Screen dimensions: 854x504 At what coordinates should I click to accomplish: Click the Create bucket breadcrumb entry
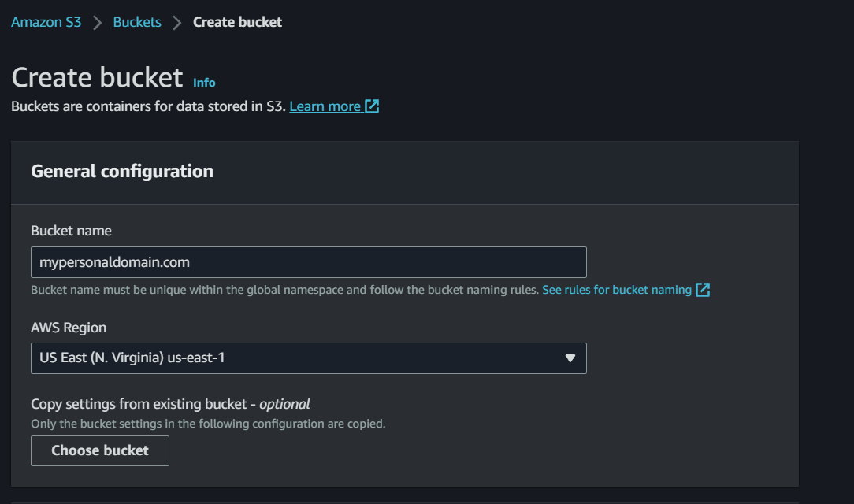pyautogui.click(x=237, y=22)
